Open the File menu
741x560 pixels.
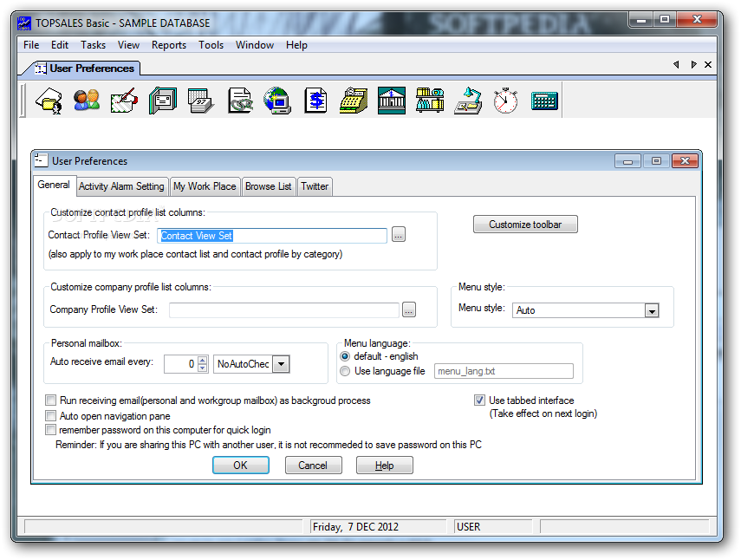pyautogui.click(x=31, y=45)
